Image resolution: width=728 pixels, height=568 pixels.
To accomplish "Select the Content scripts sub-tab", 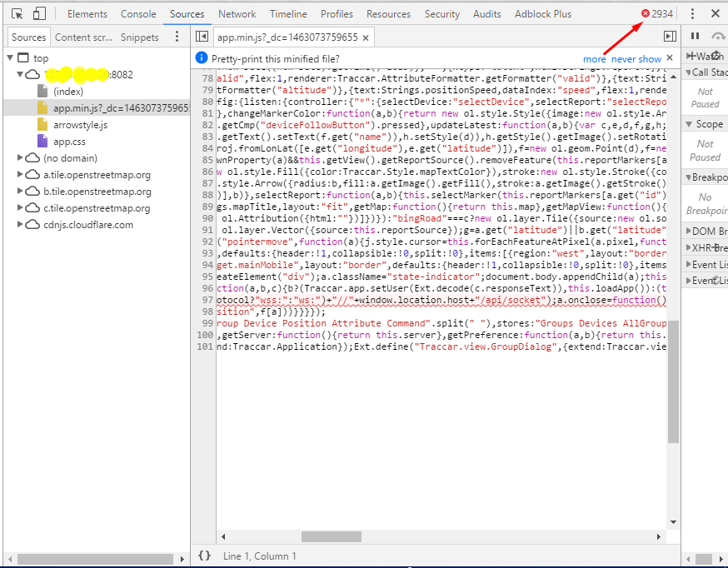I will [x=83, y=37].
